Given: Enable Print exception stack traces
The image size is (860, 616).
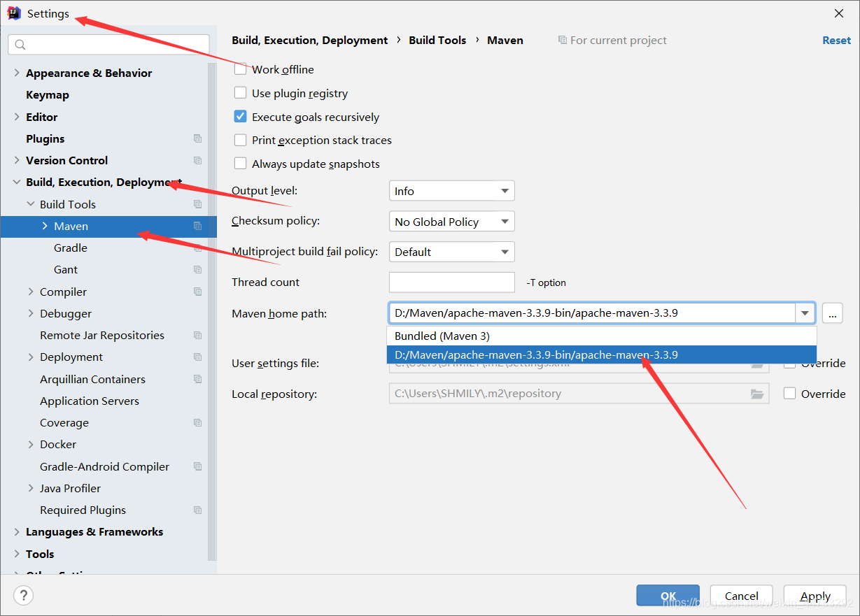Looking at the screenshot, I should pos(240,140).
